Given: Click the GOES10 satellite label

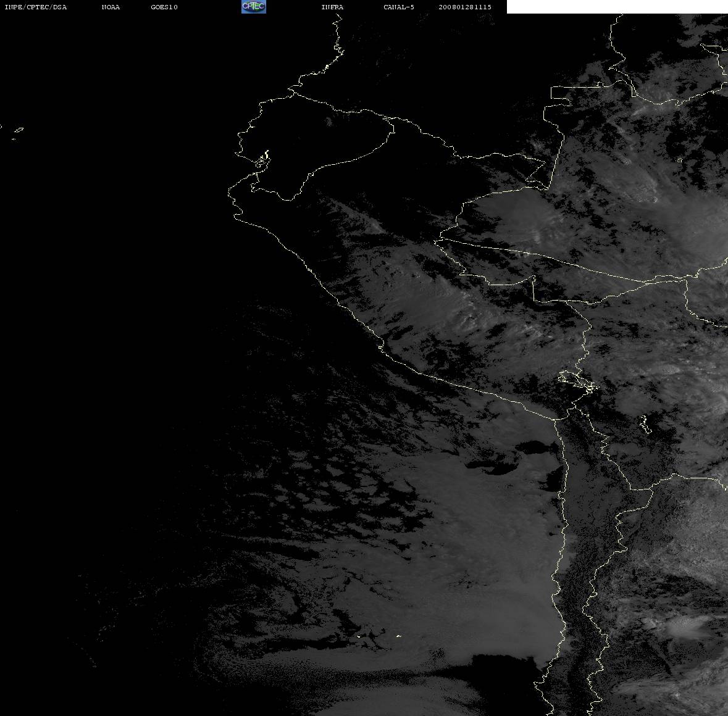Looking at the screenshot, I should point(164,7).
